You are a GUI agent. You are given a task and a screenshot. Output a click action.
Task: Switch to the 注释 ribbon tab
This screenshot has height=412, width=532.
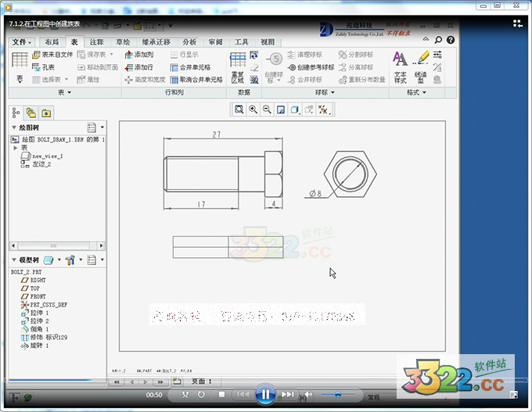97,41
